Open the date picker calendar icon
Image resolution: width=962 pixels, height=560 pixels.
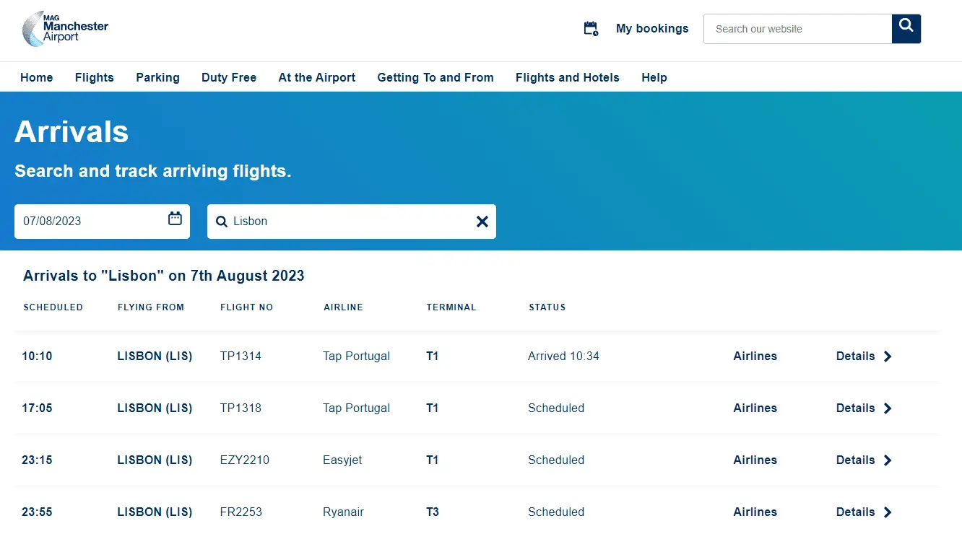pos(175,219)
